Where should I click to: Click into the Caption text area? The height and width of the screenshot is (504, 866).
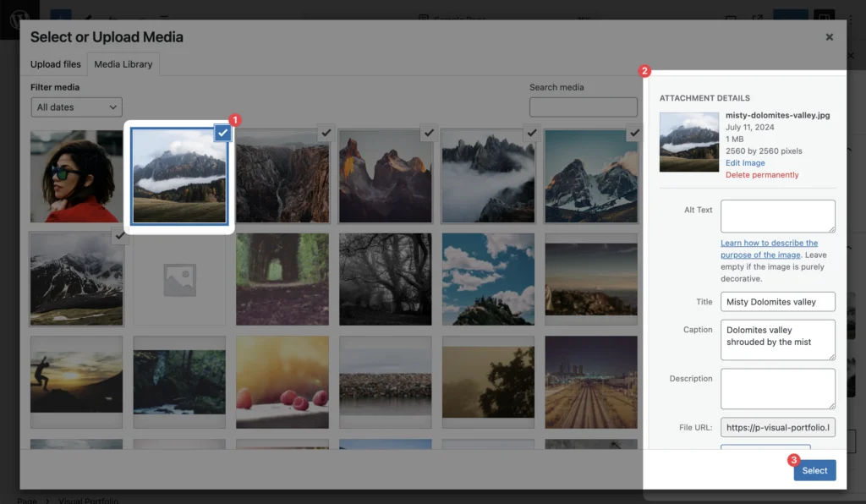pos(778,340)
